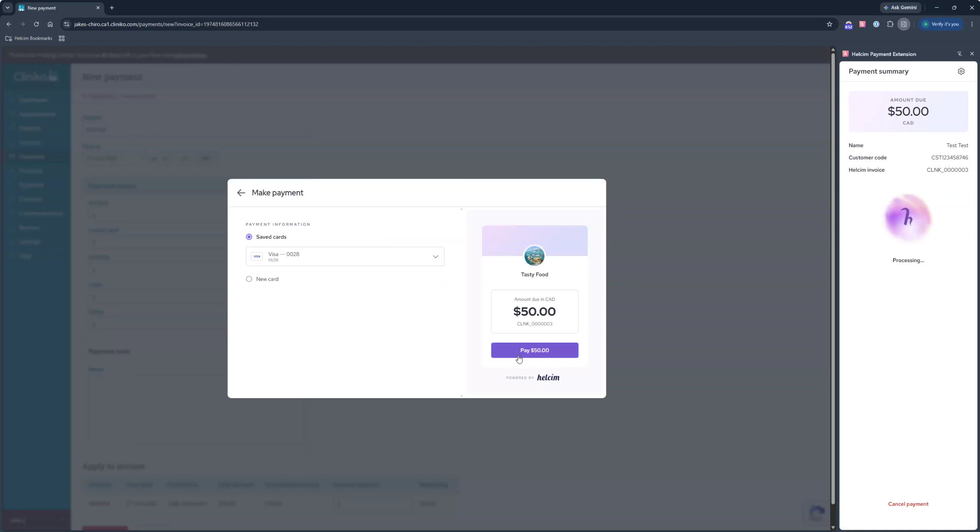Click the scrollbar down arrow
980x532 pixels.
click(x=833, y=527)
